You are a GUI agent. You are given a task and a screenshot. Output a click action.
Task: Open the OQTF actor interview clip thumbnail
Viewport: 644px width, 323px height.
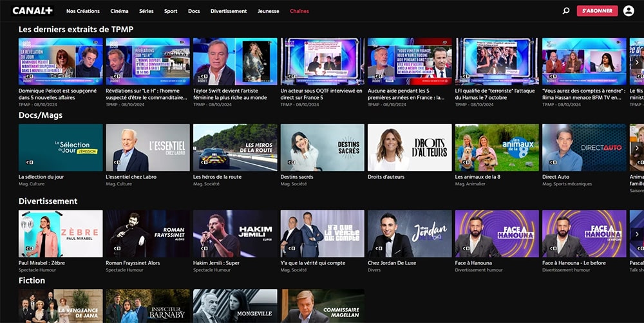coord(323,62)
